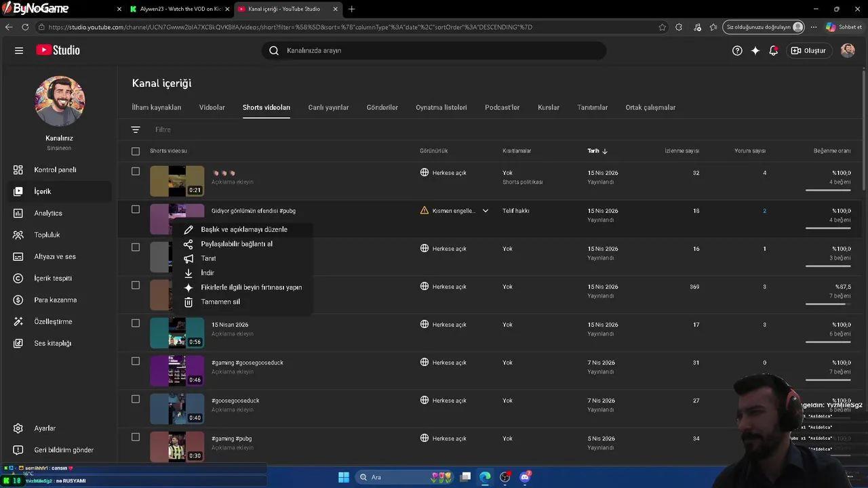Switch to the Gönderiler tab
Screen dimensions: 868x488
[x=382, y=107]
